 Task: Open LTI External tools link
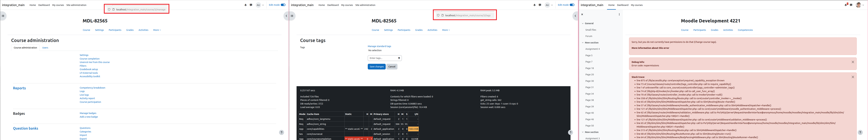tap(89, 73)
